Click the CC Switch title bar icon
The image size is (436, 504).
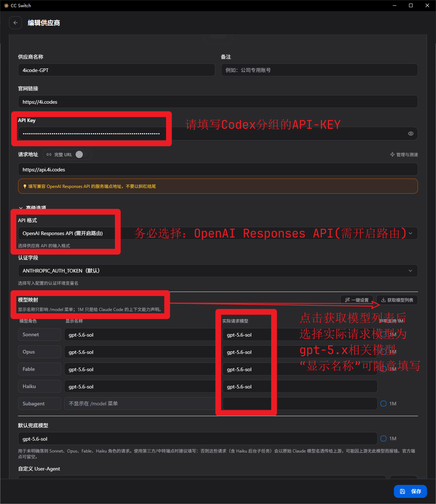click(6, 5)
